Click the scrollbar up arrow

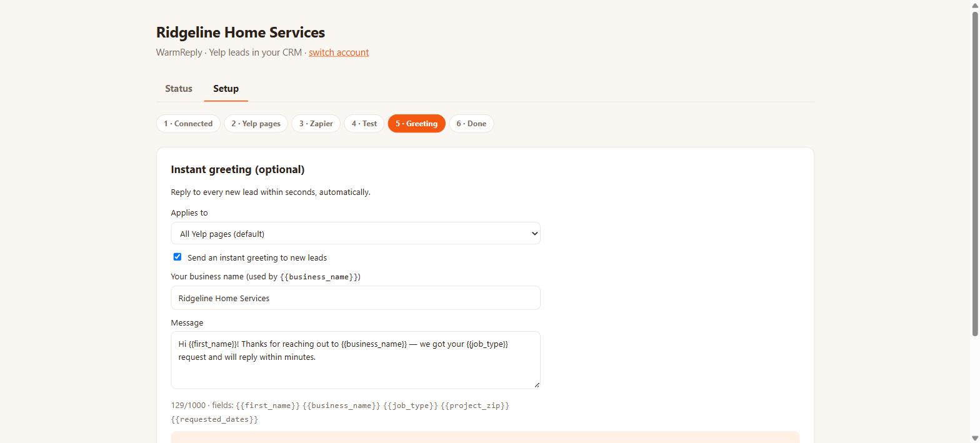pos(974,4)
